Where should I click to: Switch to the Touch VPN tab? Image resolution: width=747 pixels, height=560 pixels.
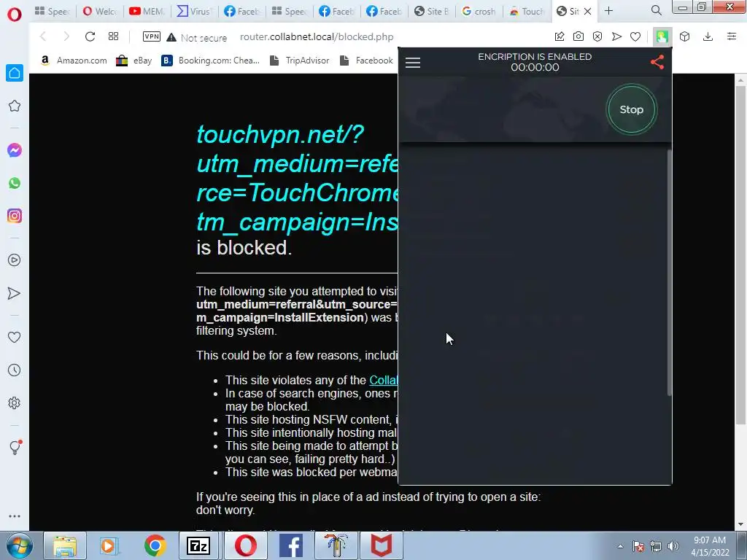(527, 11)
